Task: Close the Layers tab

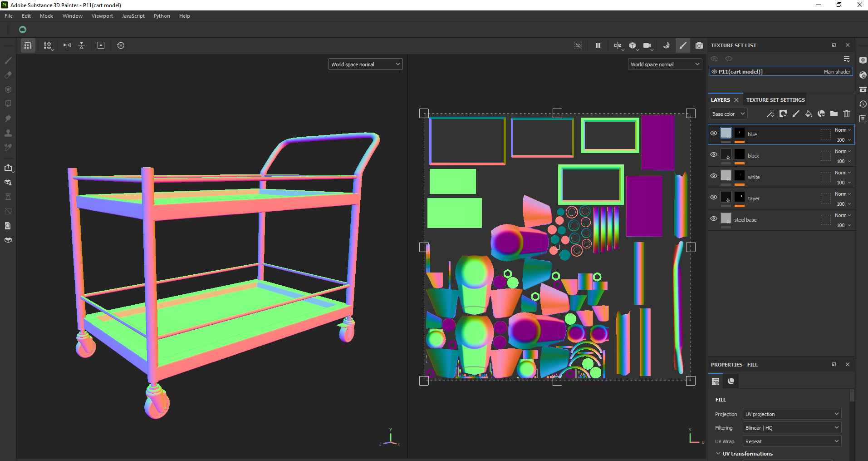Action: point(736,100)
